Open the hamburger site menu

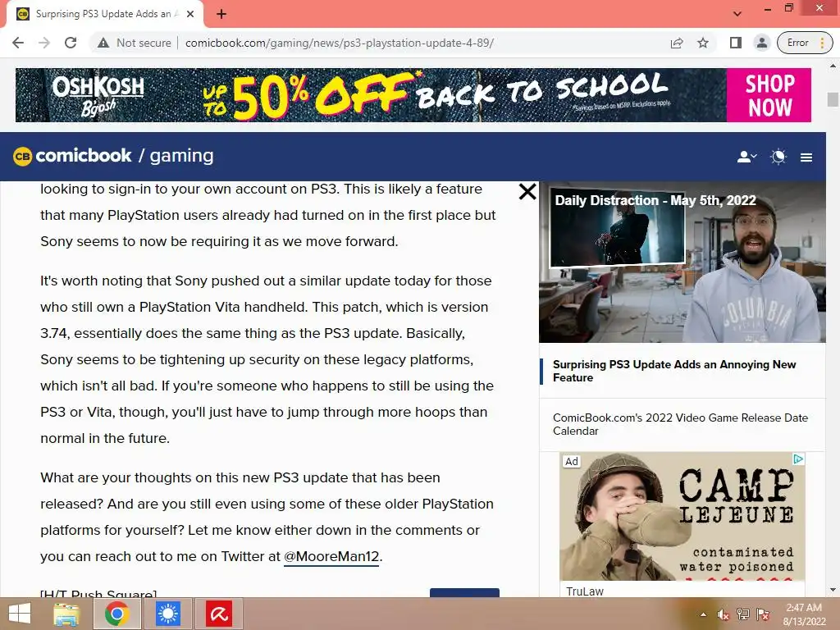806,157
